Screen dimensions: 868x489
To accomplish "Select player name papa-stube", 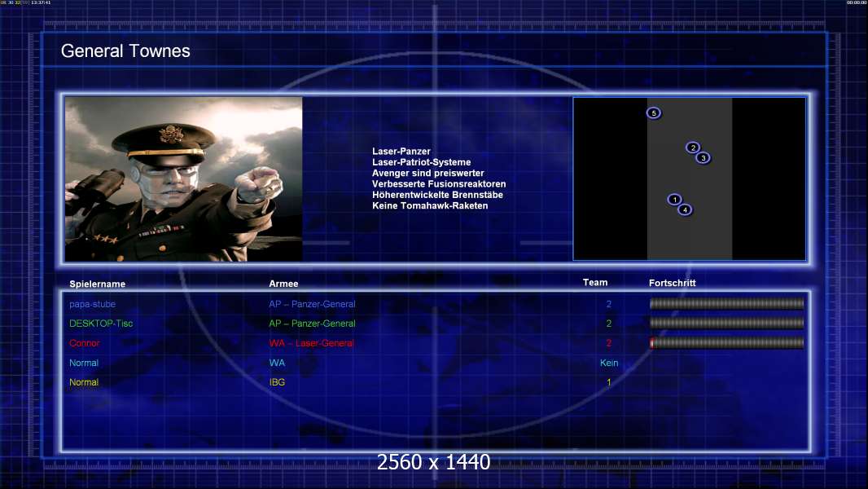I will coord(93,304).
